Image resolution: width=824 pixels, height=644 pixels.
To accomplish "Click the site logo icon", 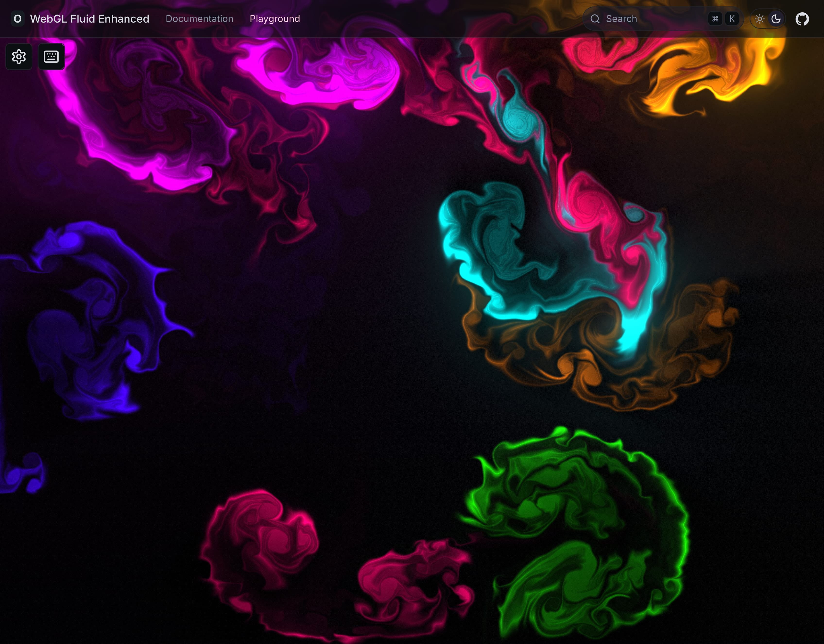I will pos(17,19).
